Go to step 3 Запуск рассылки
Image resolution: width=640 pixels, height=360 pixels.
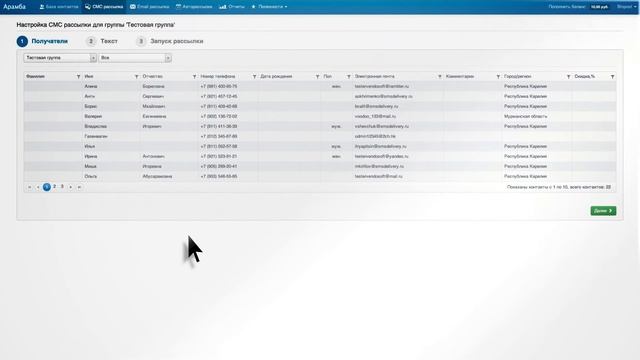pyautogui.click(x=170, y=41)
